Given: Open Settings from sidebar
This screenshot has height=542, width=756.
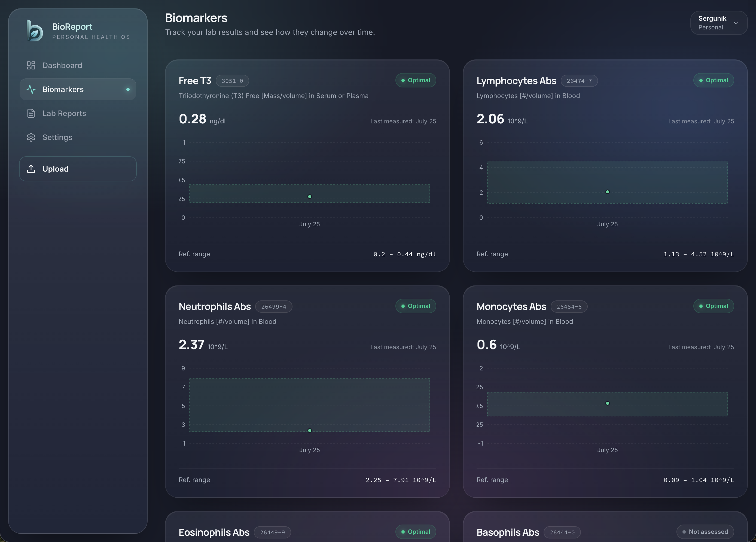Looking at the screenshot, I should point(78,137).
